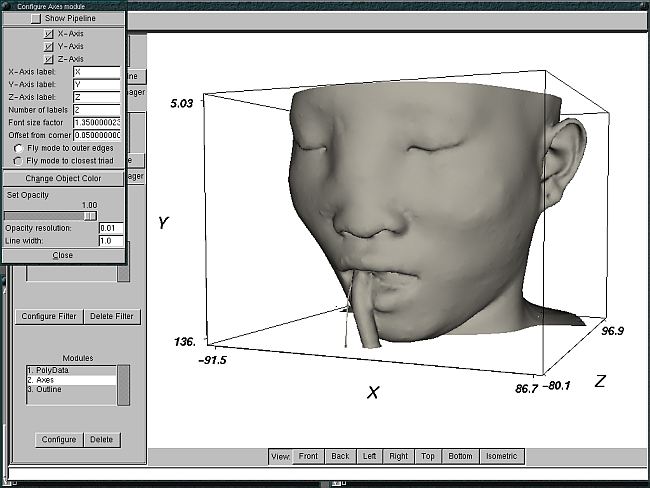The height and width of the screenshot is (488, 650).
Task: Click Configure below the Modules list
Action: (58, 439)
